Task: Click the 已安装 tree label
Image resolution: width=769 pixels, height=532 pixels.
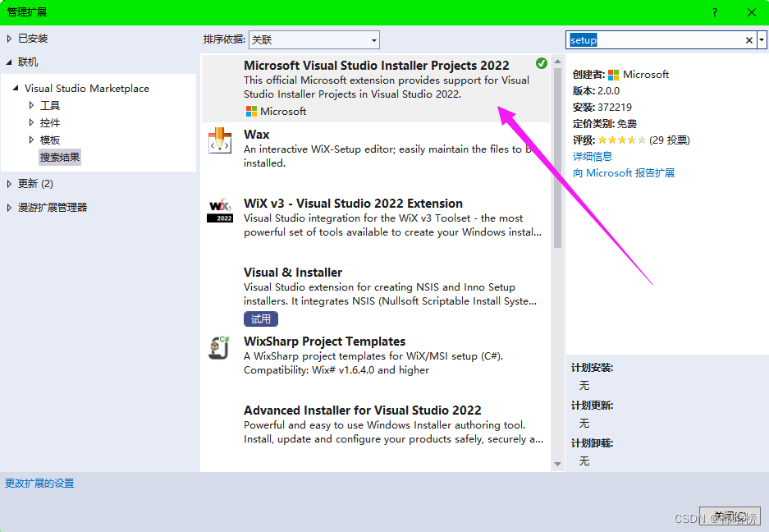Action: point(33,39)
